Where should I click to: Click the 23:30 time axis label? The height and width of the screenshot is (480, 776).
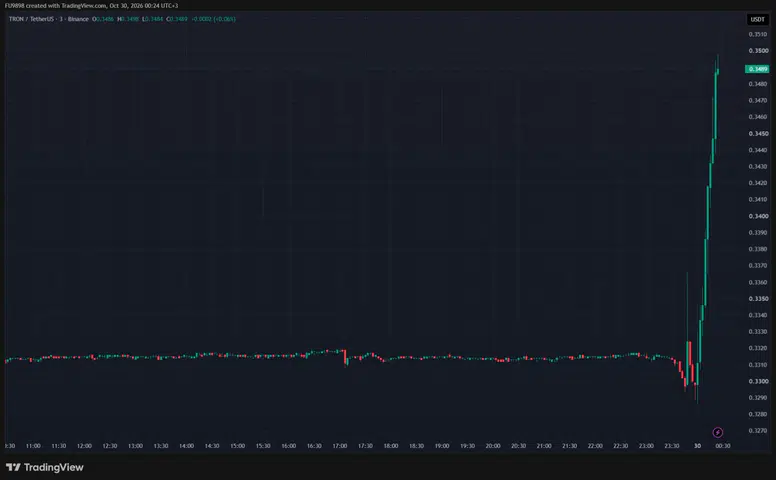(x=672, y=446)
